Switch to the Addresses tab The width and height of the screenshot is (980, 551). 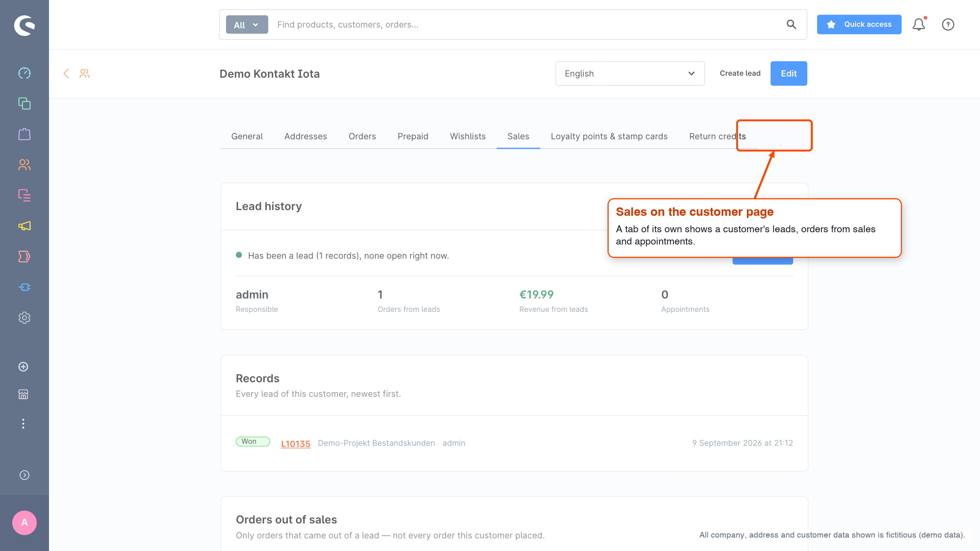[x=305, y=136]
